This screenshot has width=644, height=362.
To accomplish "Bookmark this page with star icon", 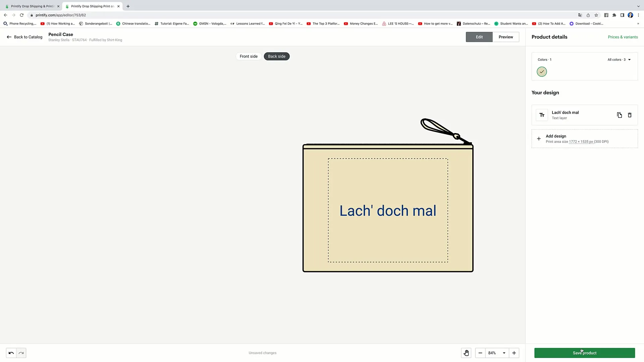I will point(596,15).
